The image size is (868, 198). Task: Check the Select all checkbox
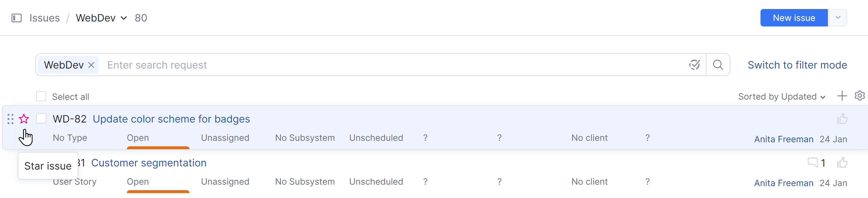point(41,97)
